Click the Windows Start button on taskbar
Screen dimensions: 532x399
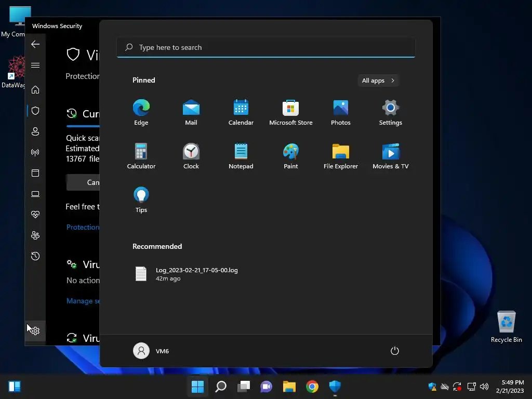197,386
